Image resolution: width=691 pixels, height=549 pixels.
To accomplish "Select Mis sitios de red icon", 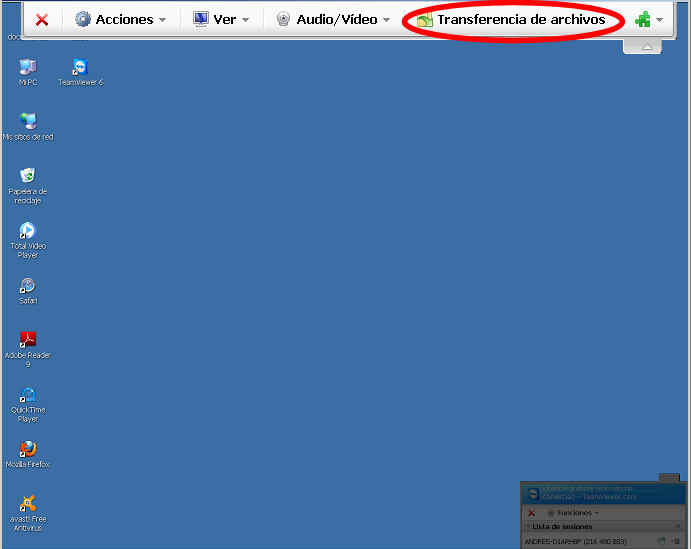I will pos(28,122).
